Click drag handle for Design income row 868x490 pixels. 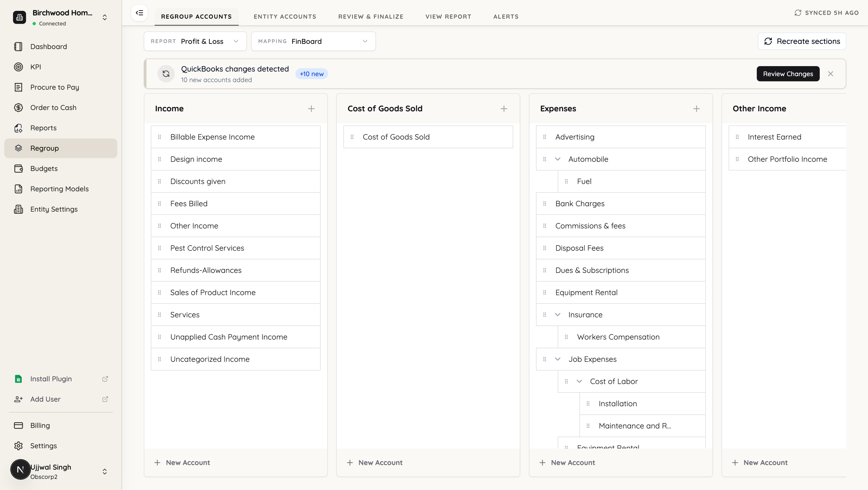tap(160, 159)
